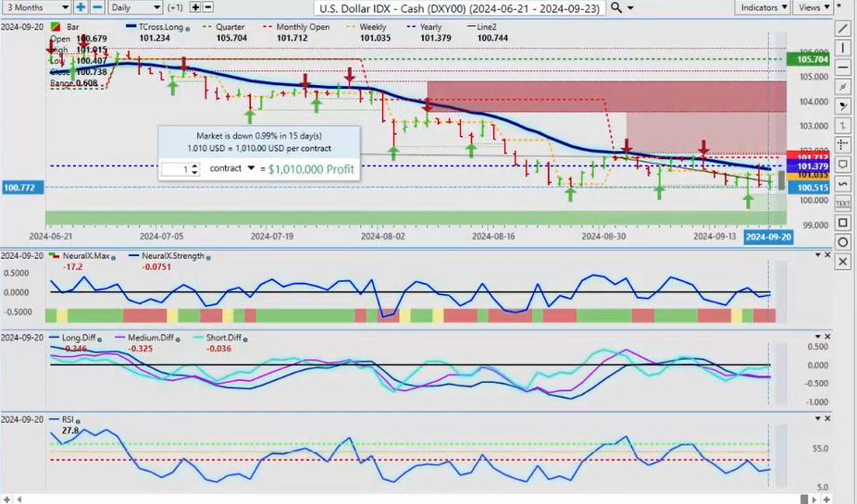Open the Views menu
Image resolution: width=857 pixels, height=504 pixels.
(x=814, y=7)
